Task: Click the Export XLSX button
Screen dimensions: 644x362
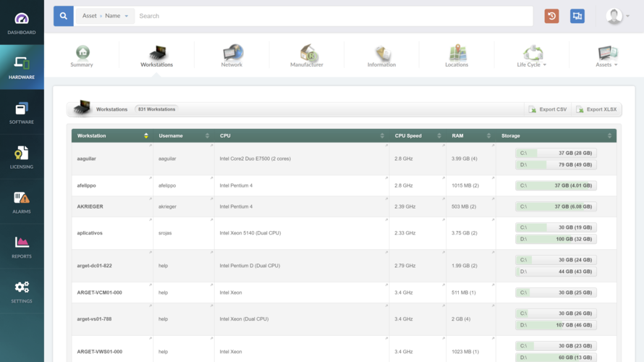Action: click(x=597, y=109)
